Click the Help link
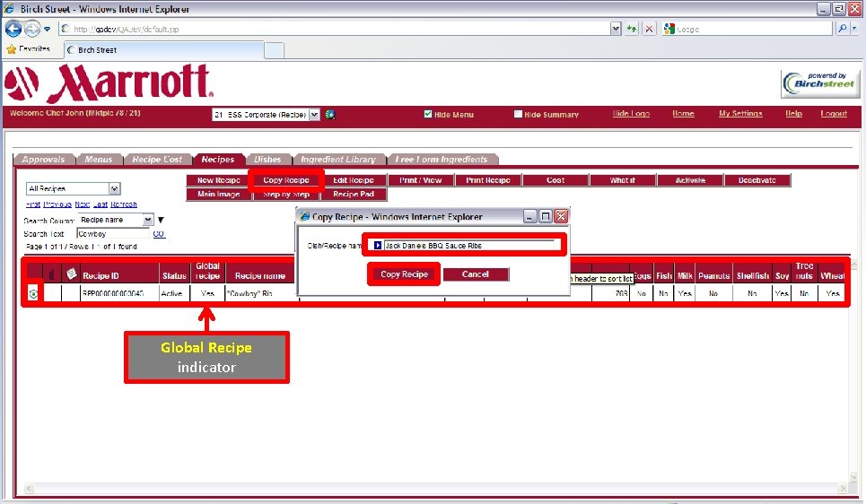This screenshot has width=866, height=504. click(x=793, y=113)
